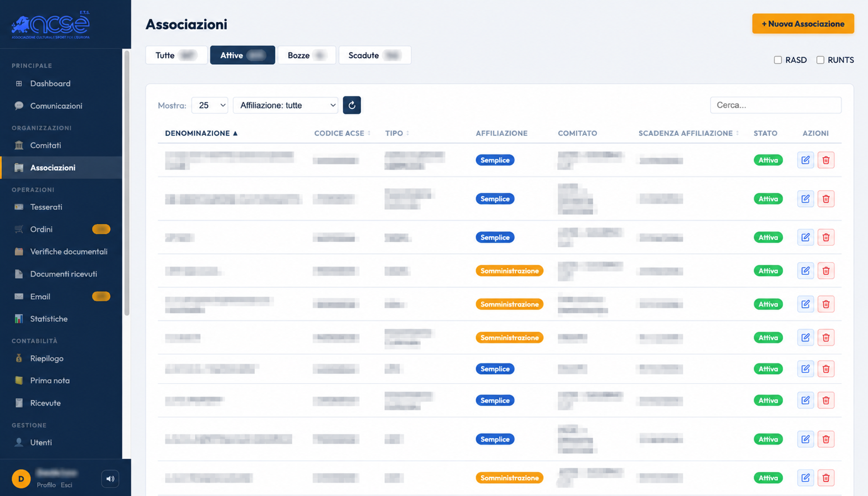Switch to the Bozze tab

(307, 55)
